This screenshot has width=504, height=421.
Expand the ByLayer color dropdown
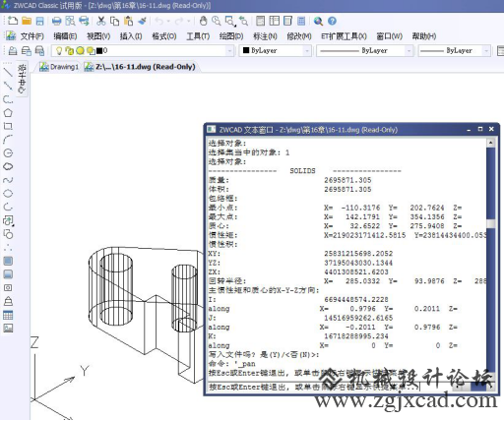[307, 50]
